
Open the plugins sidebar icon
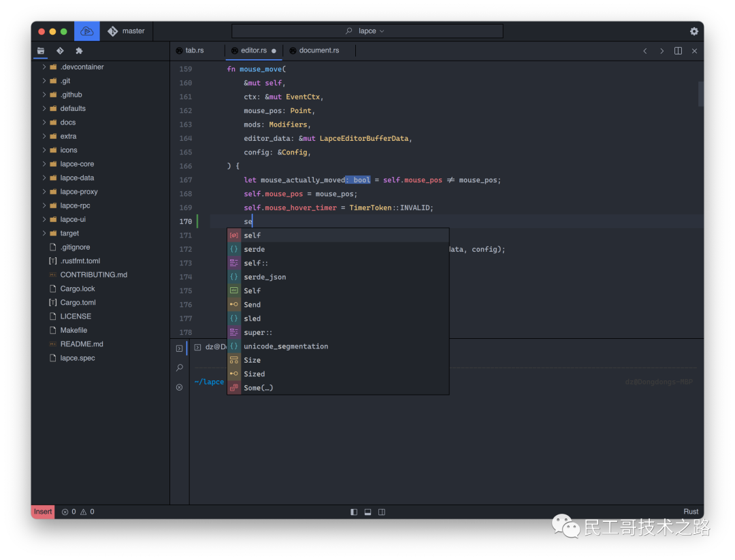click(x=78, y=50)
